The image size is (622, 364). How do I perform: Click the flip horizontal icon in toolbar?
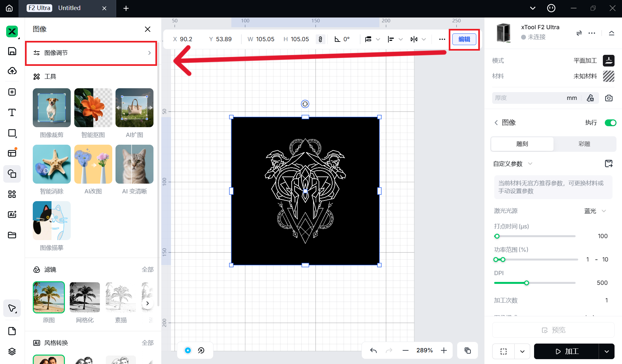pyautogui.click(x=414, y=39)
